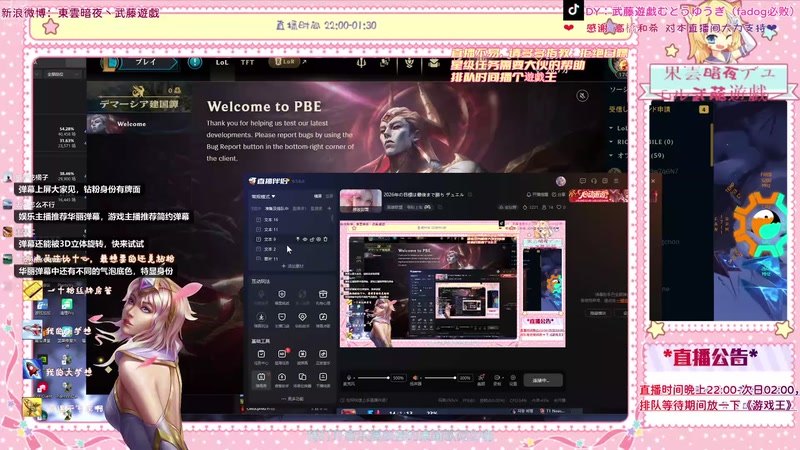This screenshot has height=450, width=800.
Task: Click the 500% microphone volume field
Action: [x=398, y=378]
